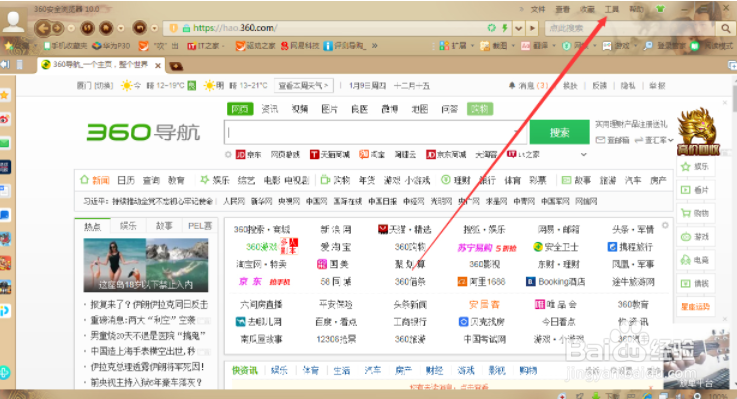
Task: Open the swimsuit news thumbnail image
Action: click(146, 265)
